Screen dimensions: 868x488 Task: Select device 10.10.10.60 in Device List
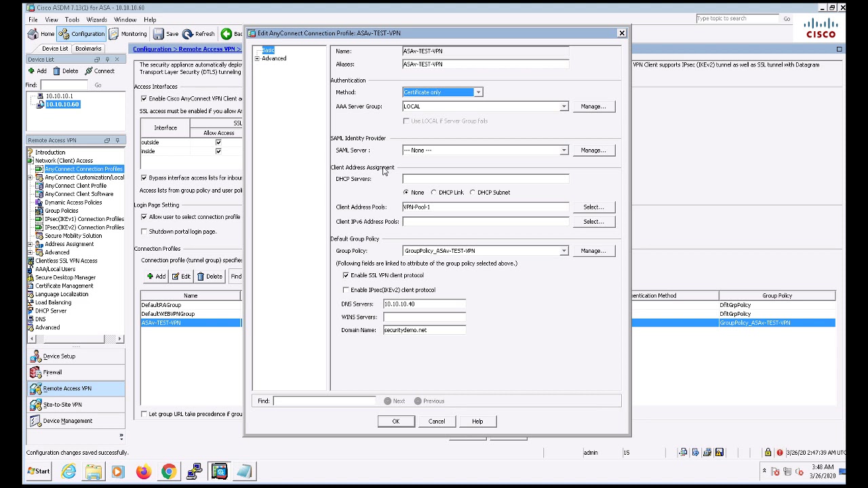tap(62, 104)
